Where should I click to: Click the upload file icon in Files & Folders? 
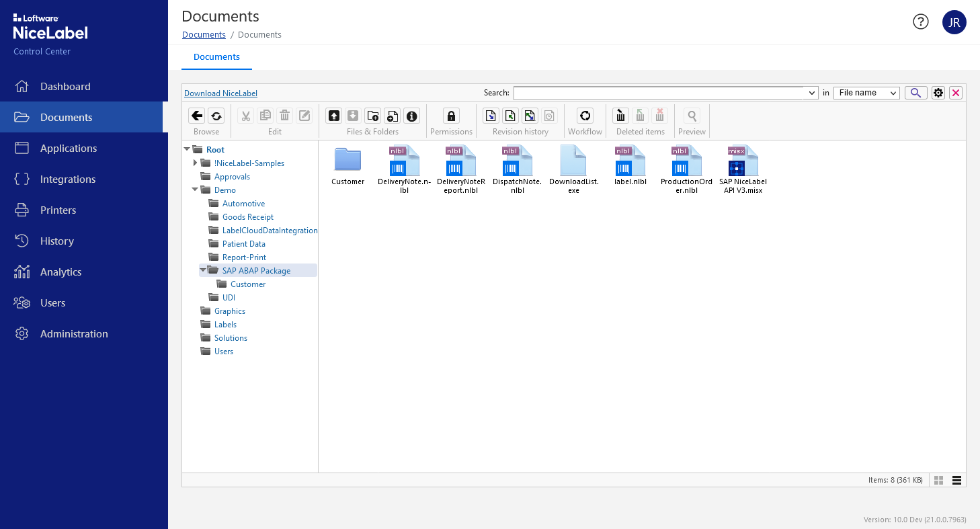click(334, 116)
